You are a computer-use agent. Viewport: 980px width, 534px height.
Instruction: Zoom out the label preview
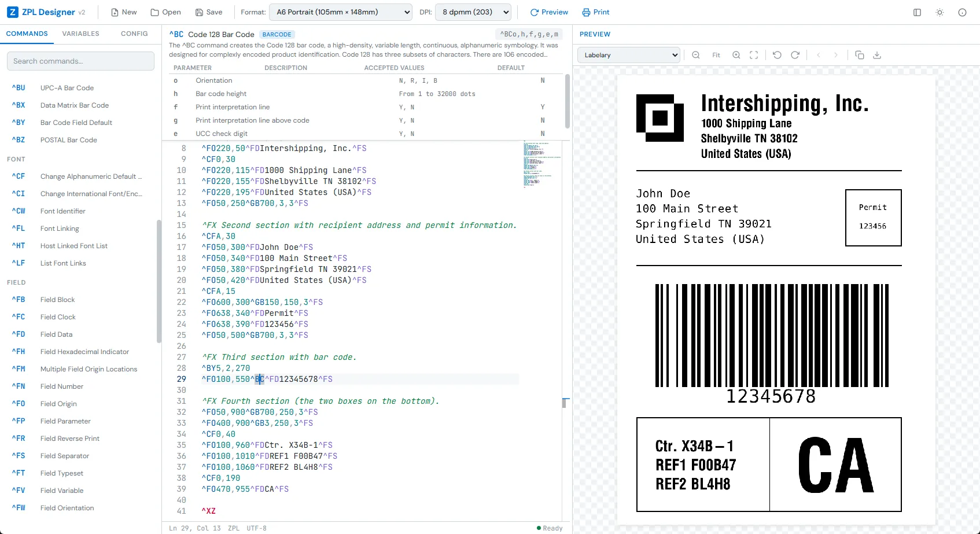tap(696, 55)
